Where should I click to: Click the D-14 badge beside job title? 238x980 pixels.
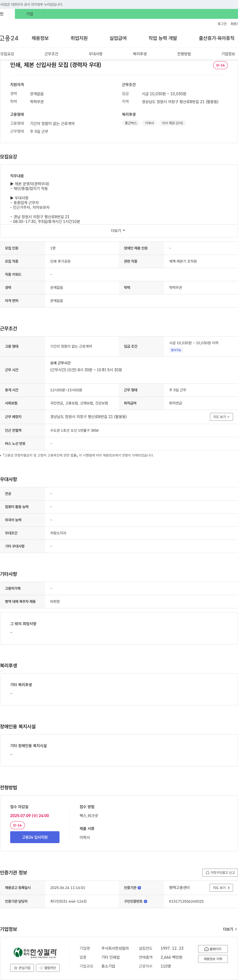220,65
